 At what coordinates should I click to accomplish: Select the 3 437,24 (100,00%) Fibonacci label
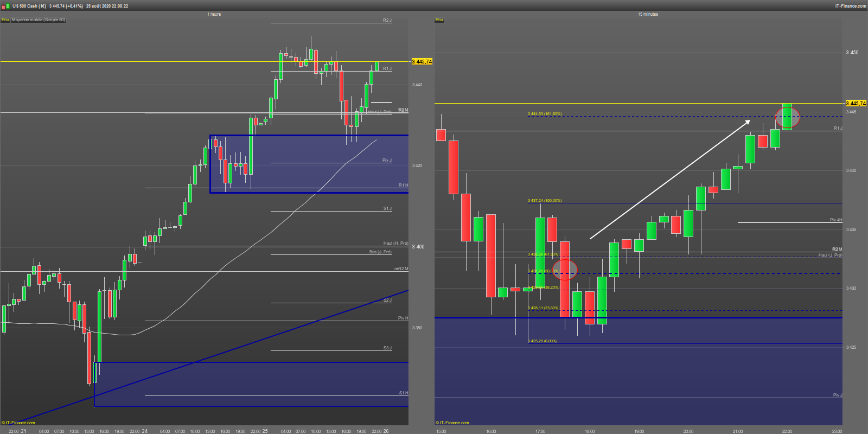click(x=545, y=201)
